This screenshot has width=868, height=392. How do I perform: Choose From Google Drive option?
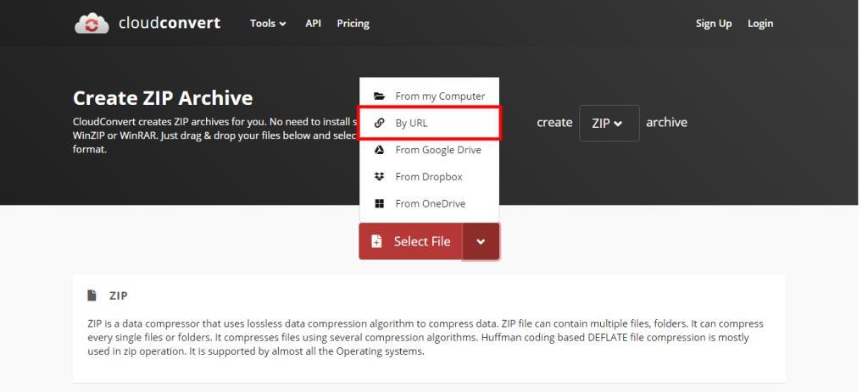(x=430, y=150)
